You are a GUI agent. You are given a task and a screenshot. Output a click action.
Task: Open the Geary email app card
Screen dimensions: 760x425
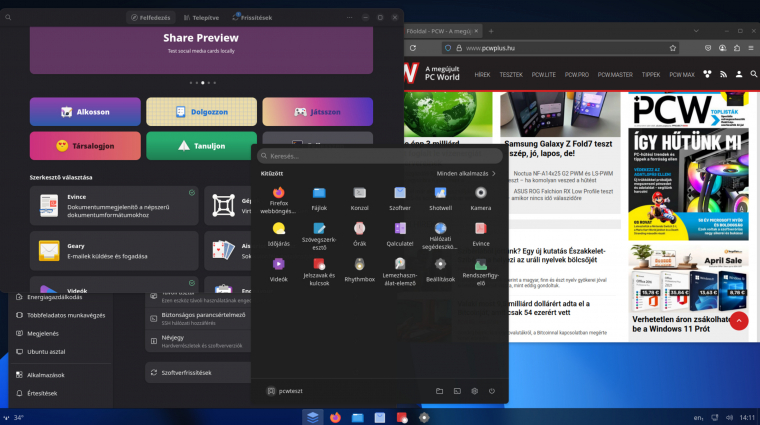click(x=114, y=251)
